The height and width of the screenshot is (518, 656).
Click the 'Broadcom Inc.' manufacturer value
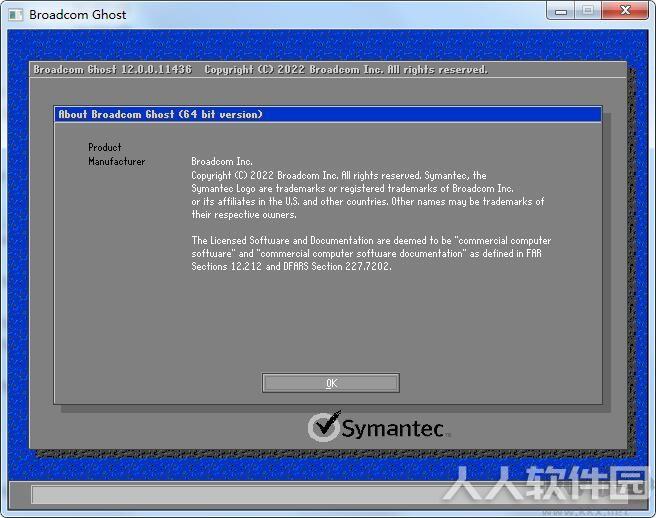click(222, 162)
